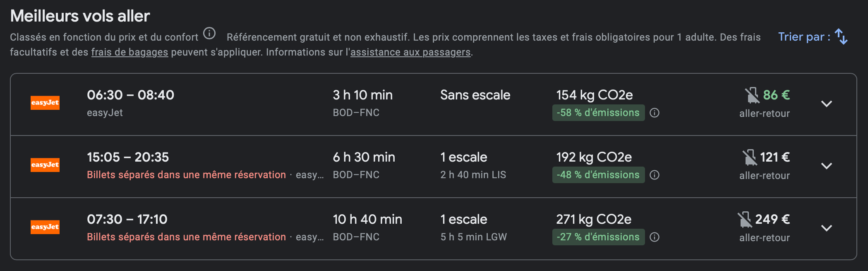Click the -48 % d'émissions badge
868x271 pixels.
tap(598, 175)
